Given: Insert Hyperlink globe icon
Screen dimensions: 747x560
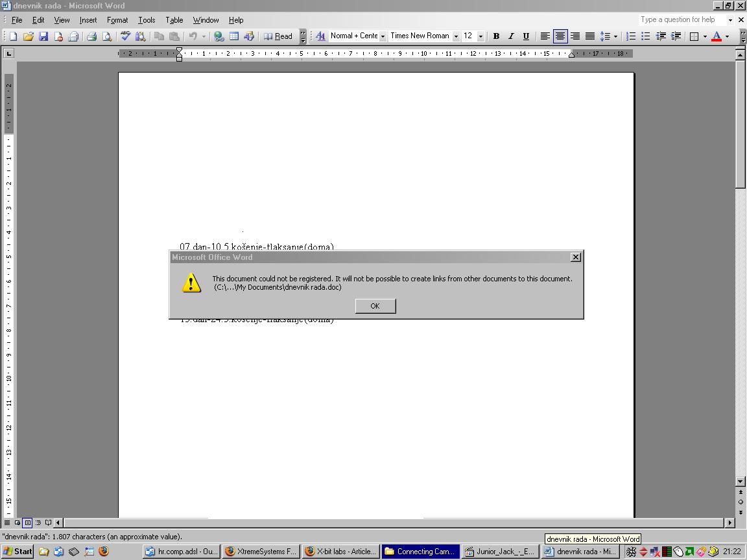Looking at the screenshot, I should tap(219, 36).
